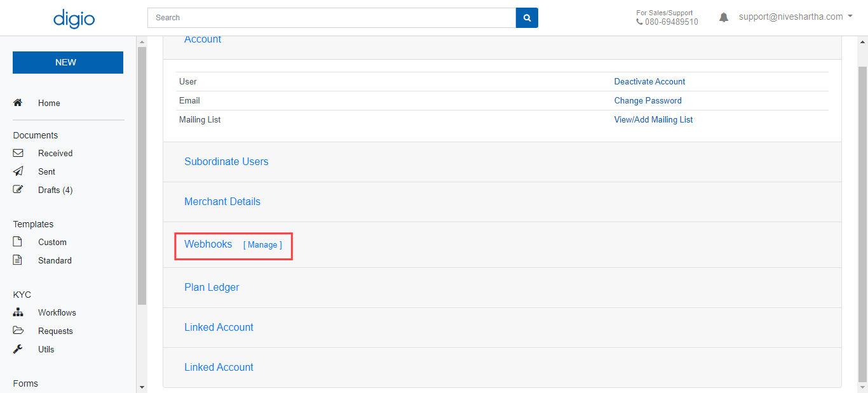Click inside the Search input field
This screenshot has width=868, height=393.
[x=331, y=18]
